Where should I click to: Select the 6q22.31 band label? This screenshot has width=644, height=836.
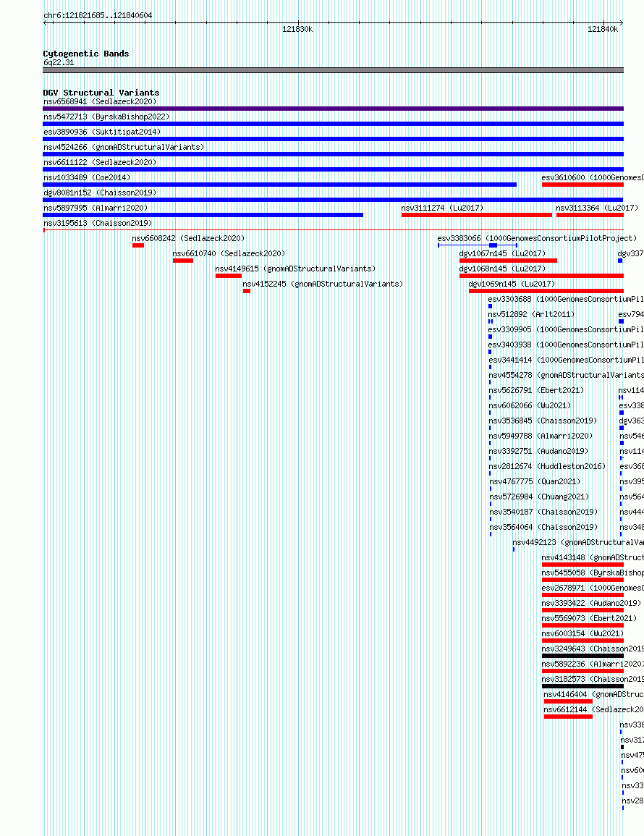click(59, 62)
